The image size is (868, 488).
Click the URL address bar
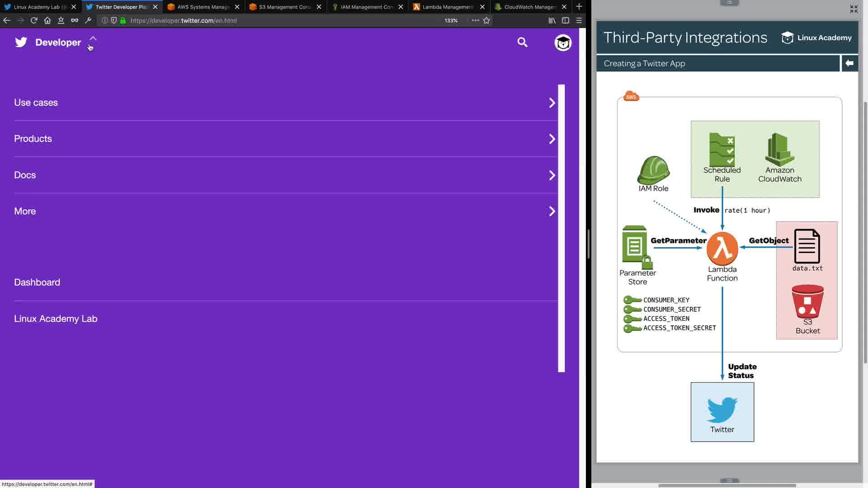tap(271, 20)
